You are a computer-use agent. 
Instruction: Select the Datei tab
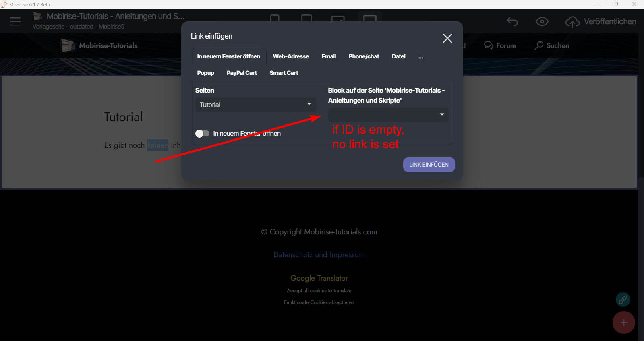pyautogui.click(x=398, y=56)
